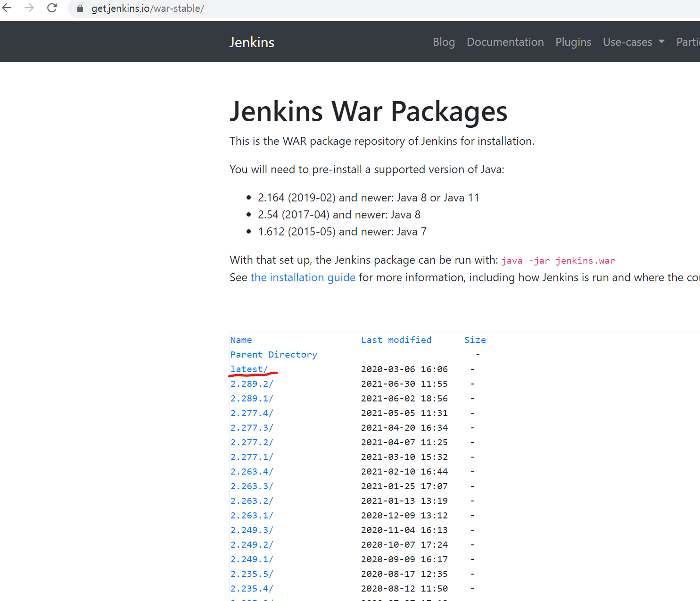Click the Jenkins War Packages heading
The height and width of the screenshot is (601, 700).
(369, 112)
